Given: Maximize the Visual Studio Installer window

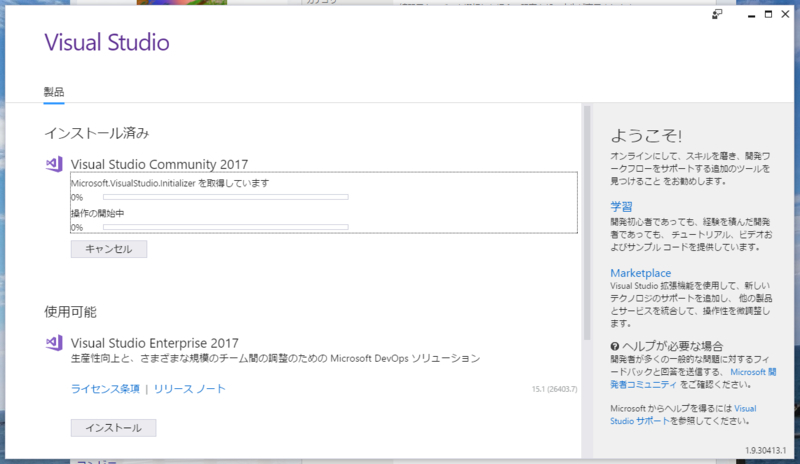Looking at the screenshot, I should pos(768,14).
